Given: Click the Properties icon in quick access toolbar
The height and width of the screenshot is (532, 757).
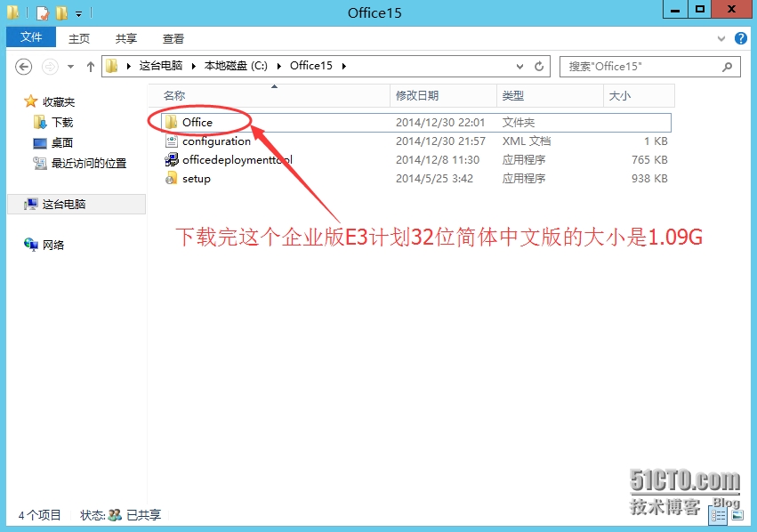Looking at the screenshot, I should point(42,12).
